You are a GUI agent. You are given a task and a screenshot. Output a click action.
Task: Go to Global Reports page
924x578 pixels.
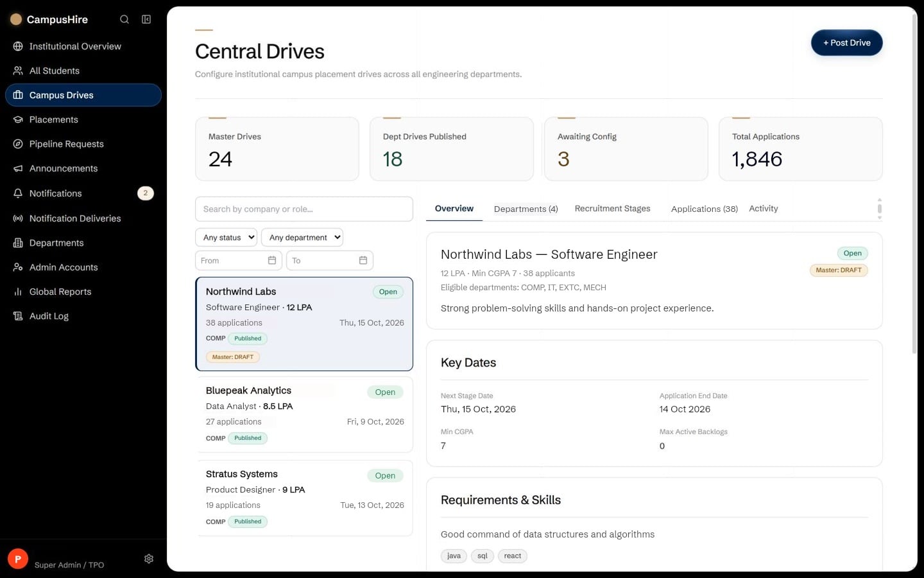tap(83, 292)
